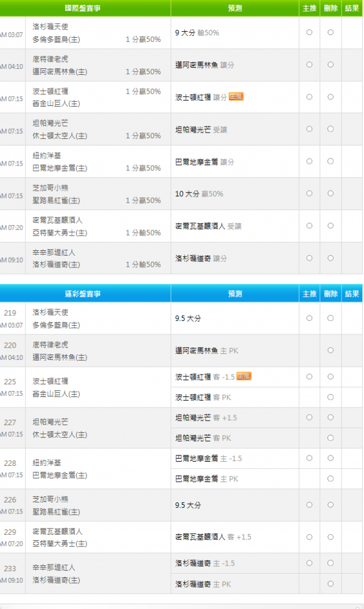Select 刪除 for 密爾瓦基釀酒人 客 +1.5

(331, 537)
